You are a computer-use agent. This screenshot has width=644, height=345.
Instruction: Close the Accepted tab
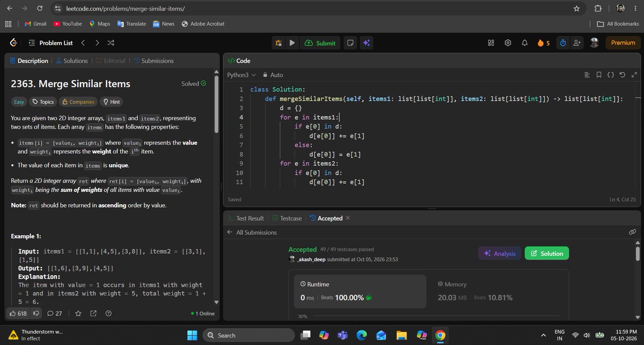tap(348, 218)
